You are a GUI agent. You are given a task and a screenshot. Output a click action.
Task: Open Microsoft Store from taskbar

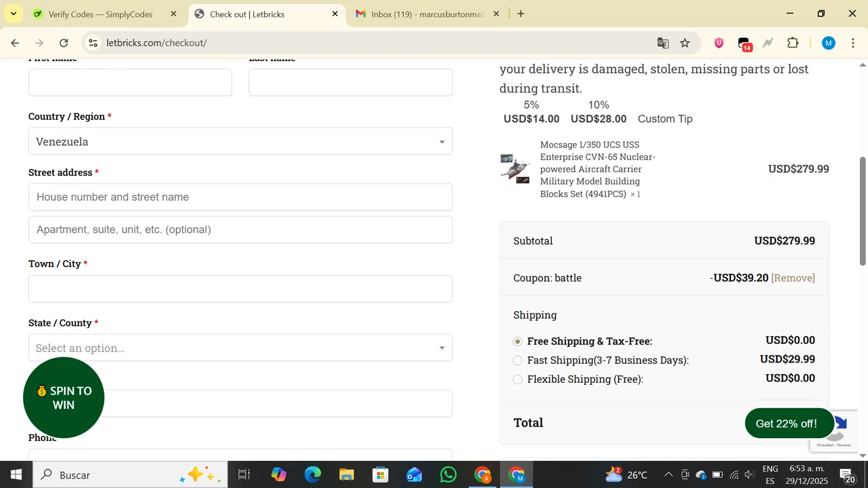click(380, 475)
